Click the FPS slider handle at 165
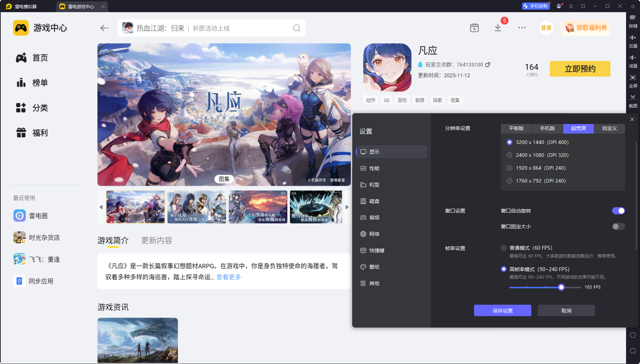Screen dimensions: 640x364 pos(561,287)
